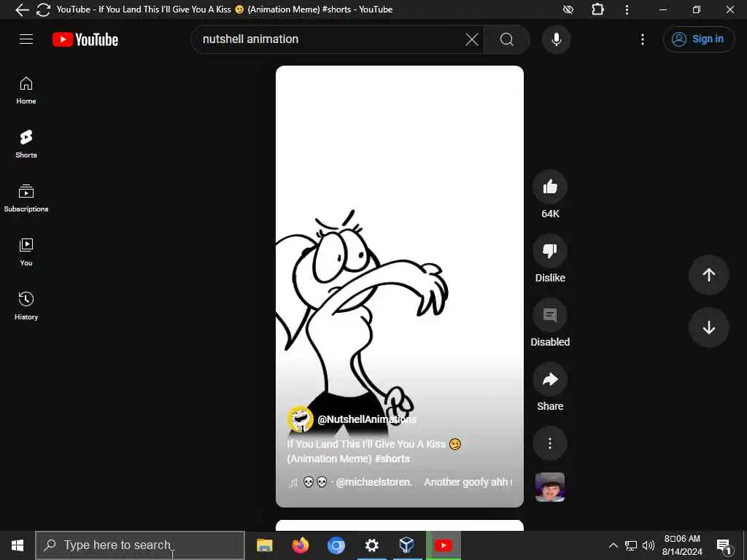Click the #shorts hashtag in title
The image size is (747, 560).
[x=392, y=459]
